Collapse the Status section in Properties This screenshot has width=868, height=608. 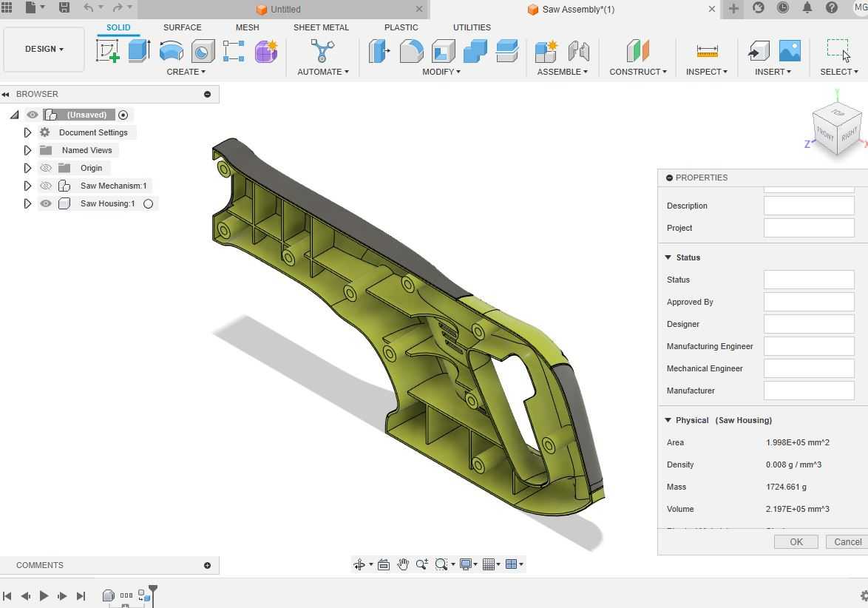click(x=668, y=257)
